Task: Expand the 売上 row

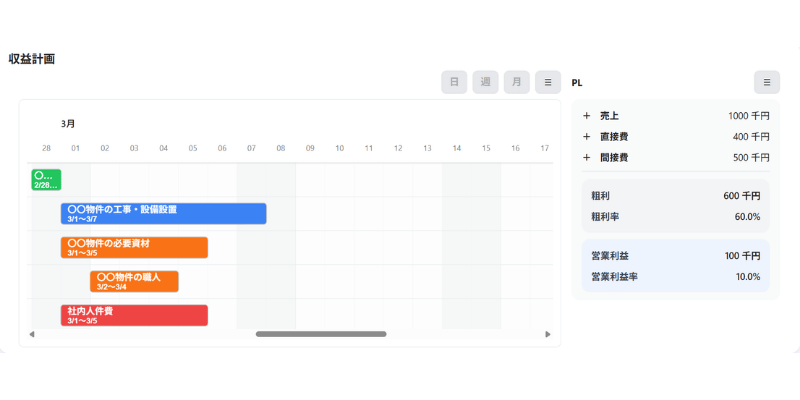Action: [587, 116]
